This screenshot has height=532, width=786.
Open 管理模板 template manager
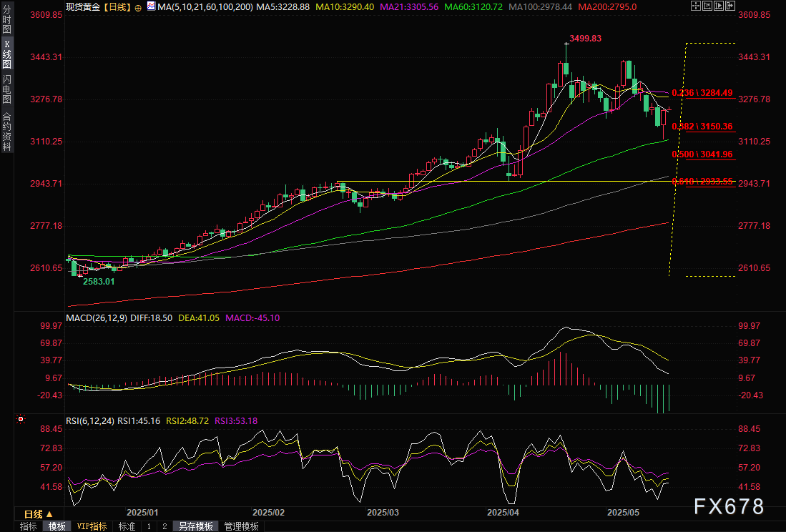[242, 526]
